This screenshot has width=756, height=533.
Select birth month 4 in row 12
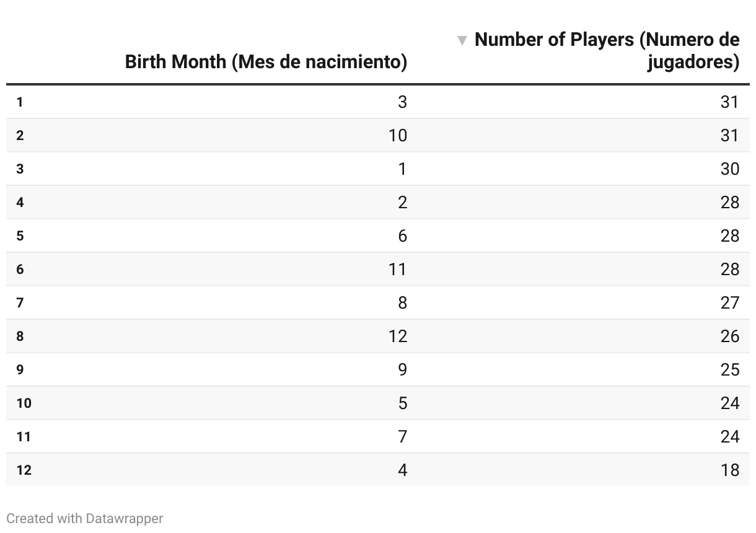[x=403, y=470]
